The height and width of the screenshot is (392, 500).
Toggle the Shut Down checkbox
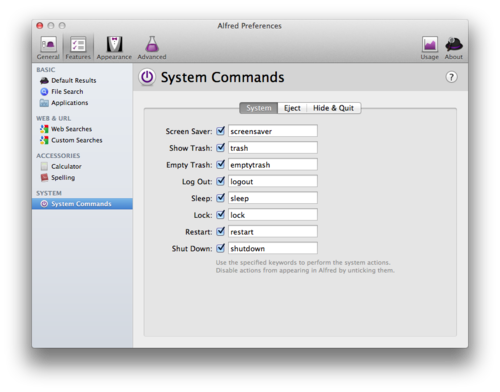point(221,248)
